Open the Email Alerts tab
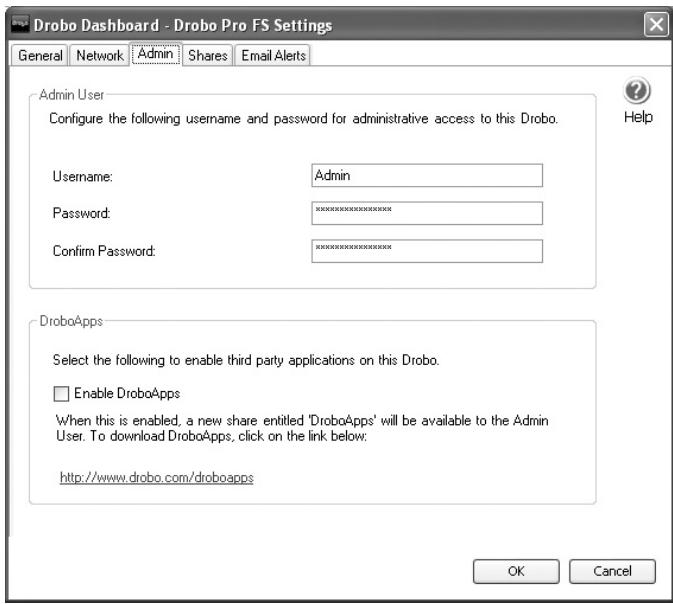The image size is (673, 604). [273, 56]
